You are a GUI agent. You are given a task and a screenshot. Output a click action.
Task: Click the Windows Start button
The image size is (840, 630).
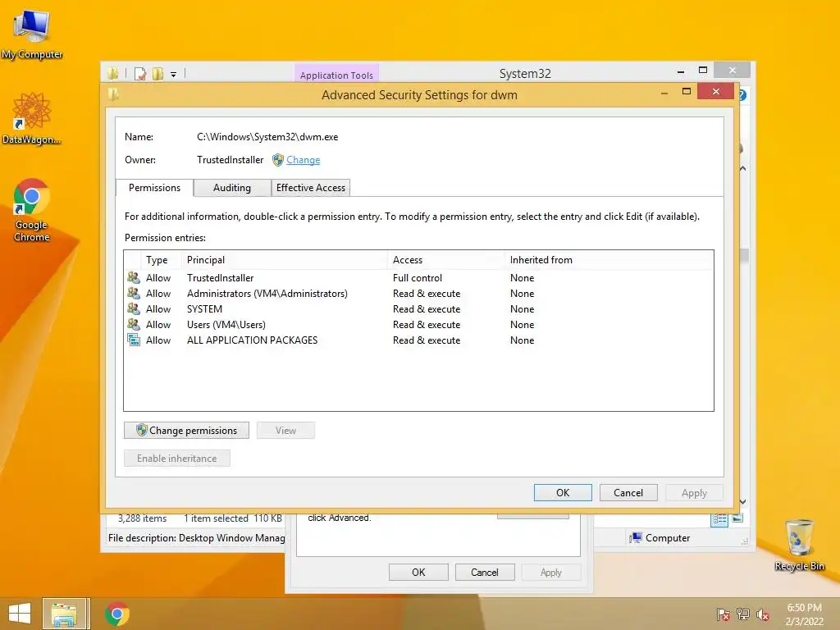(x=20, y=614)
